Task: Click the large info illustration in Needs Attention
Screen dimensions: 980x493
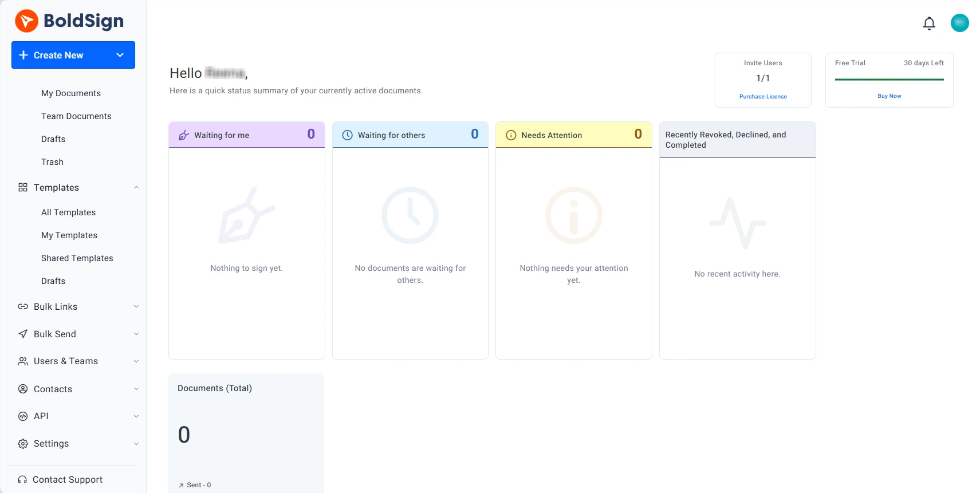Action: 574,215
